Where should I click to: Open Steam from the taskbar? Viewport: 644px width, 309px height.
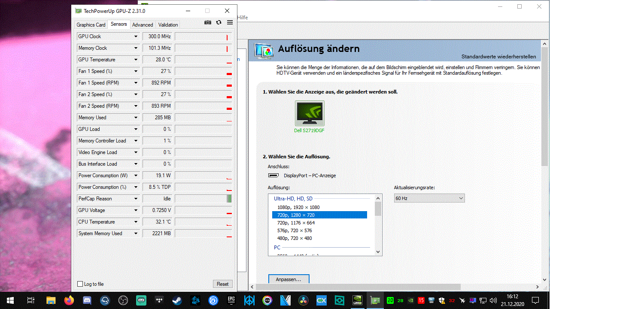tap(177, 300)
